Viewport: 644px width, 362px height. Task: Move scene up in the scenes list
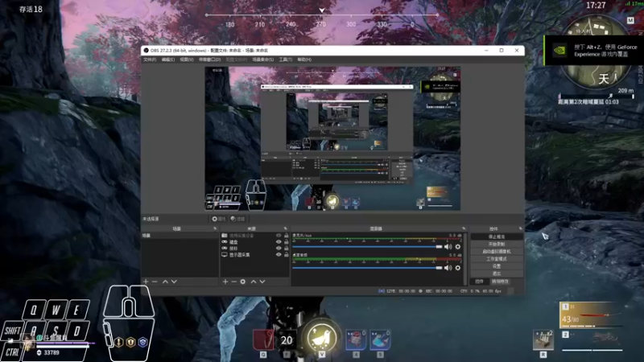click(x=165, y=282)
